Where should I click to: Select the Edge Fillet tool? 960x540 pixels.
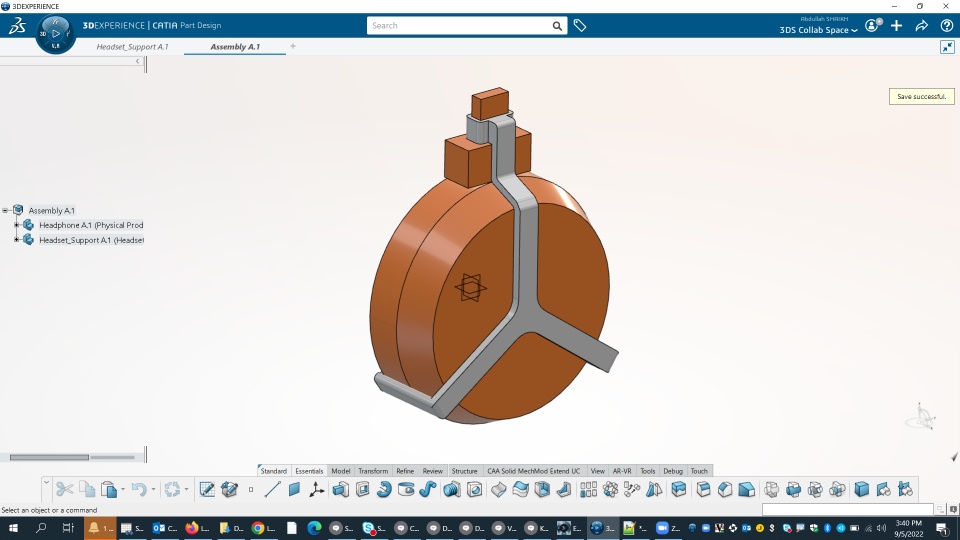703,489
